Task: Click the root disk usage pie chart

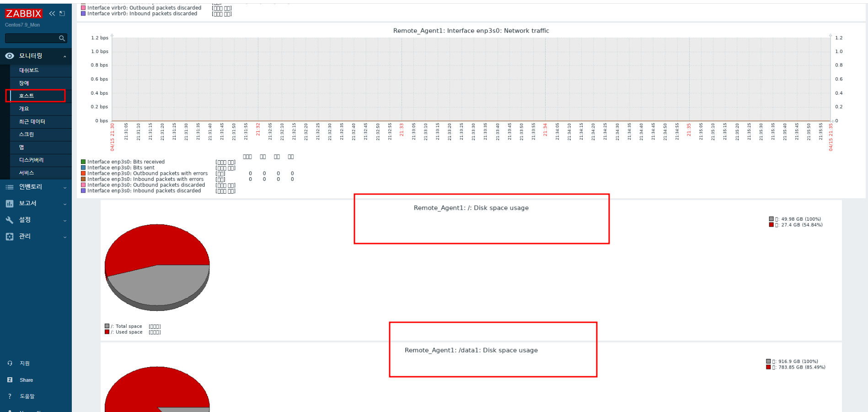Action: (157, 267)
